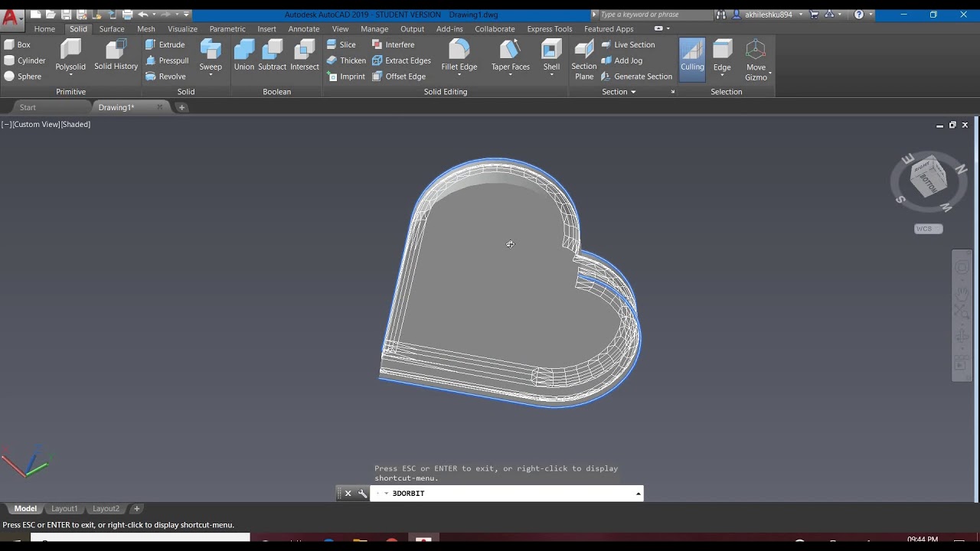The image size is (980, 551).
Task: Switch to the Layout1 tab
Action: pos(64,509)
